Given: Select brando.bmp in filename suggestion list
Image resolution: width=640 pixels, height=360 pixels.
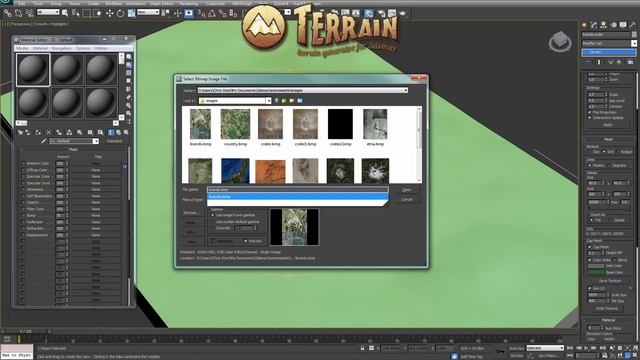Looking at the screenshot, I should [298, 197].
